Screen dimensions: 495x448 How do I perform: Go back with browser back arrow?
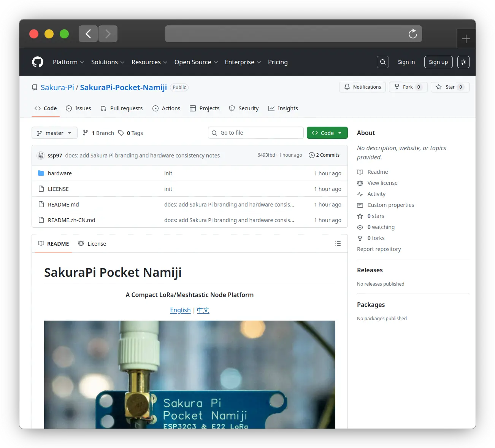88,34
